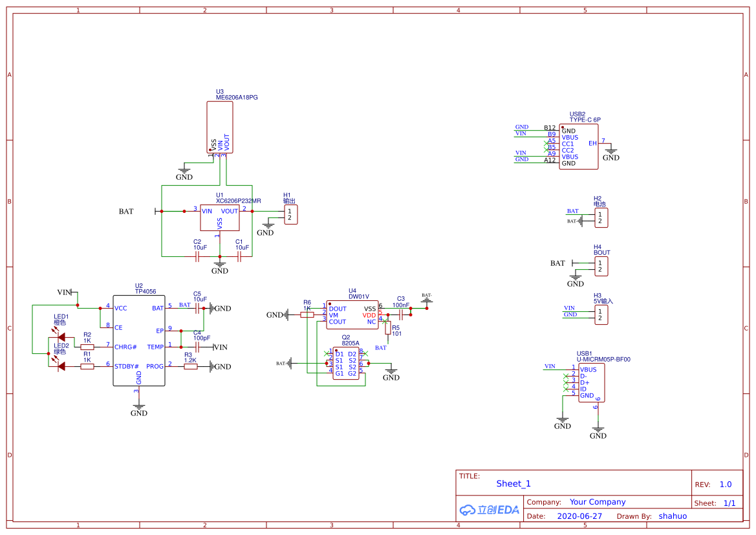Click the "ME6206A18PG" part label
This screenshot has width=756, height=535.
pos(237,98)
